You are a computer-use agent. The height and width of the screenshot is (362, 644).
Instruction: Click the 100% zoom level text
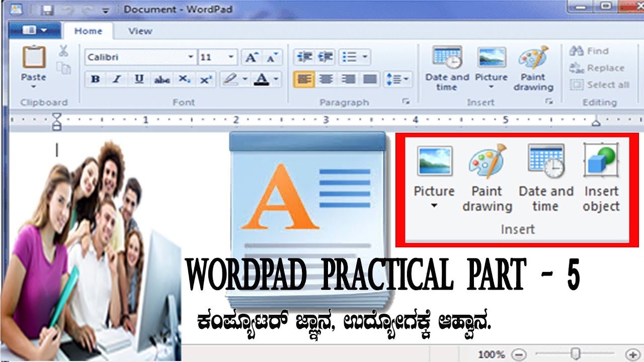click(x=491, y=354)
